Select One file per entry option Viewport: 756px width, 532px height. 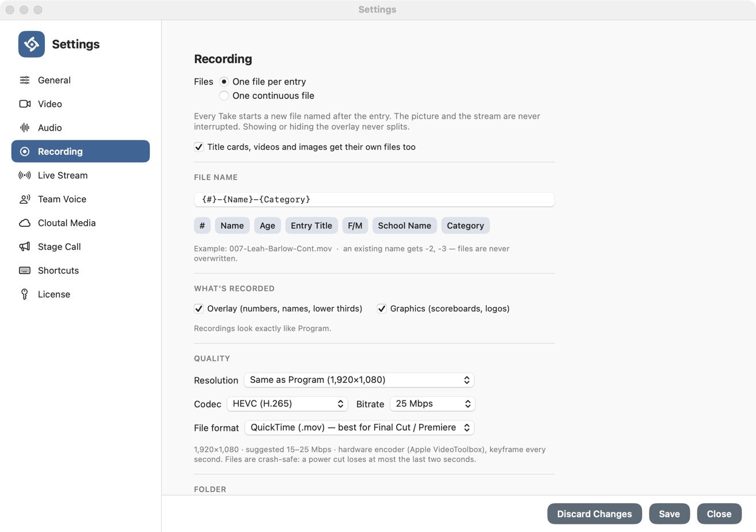(x=224, y=82)
